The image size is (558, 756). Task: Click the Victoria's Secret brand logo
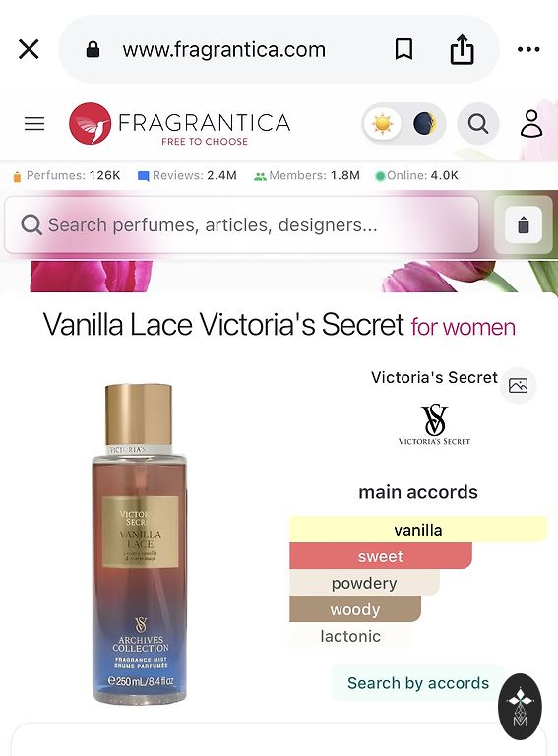tap(434, 424)
